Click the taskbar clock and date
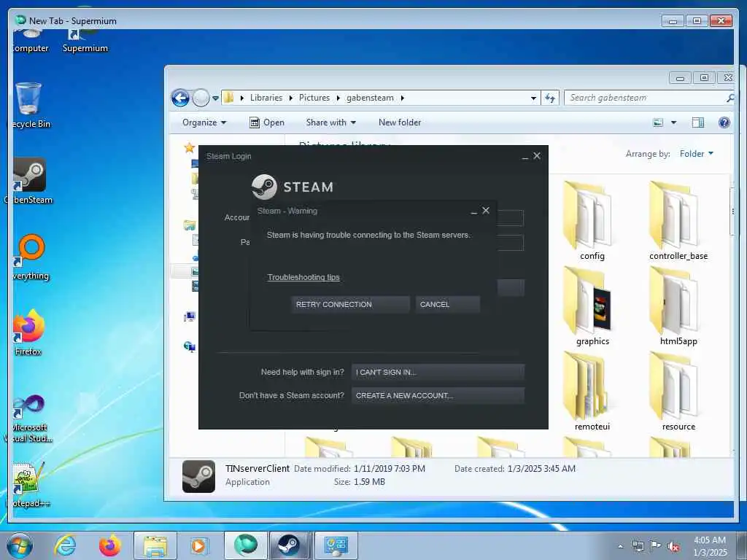The width and height of the screenshot is (747, 560). pos(710,546)
